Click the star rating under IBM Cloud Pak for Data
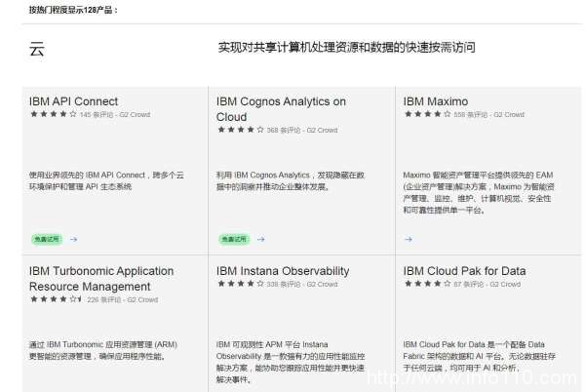This screenshot has height=392, width=585. (427, 284)
